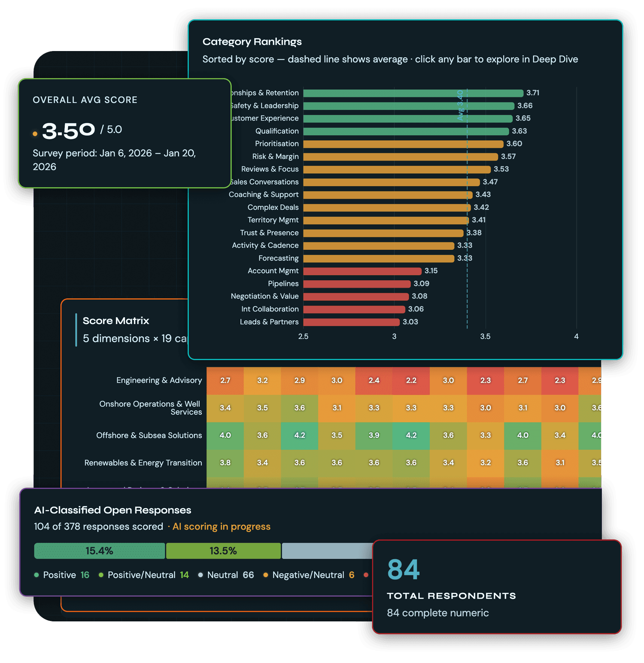Image resolution: width=644 pixels, height=663 pixels.
Task: Select the 3.5 cell in Onshore Operations row
Action: [x=262, y=408]
